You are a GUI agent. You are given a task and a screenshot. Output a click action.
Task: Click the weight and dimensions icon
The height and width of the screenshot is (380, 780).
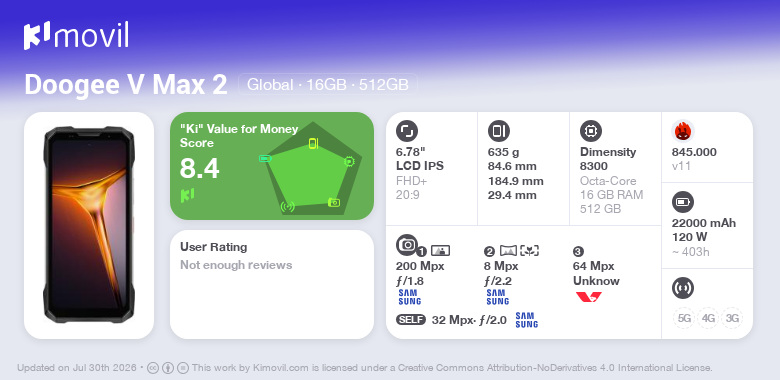(x=498, y=131)
